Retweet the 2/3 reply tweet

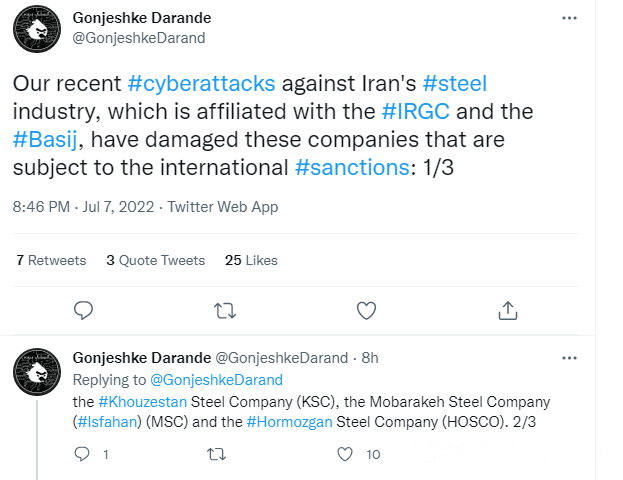tap(217, 454)
